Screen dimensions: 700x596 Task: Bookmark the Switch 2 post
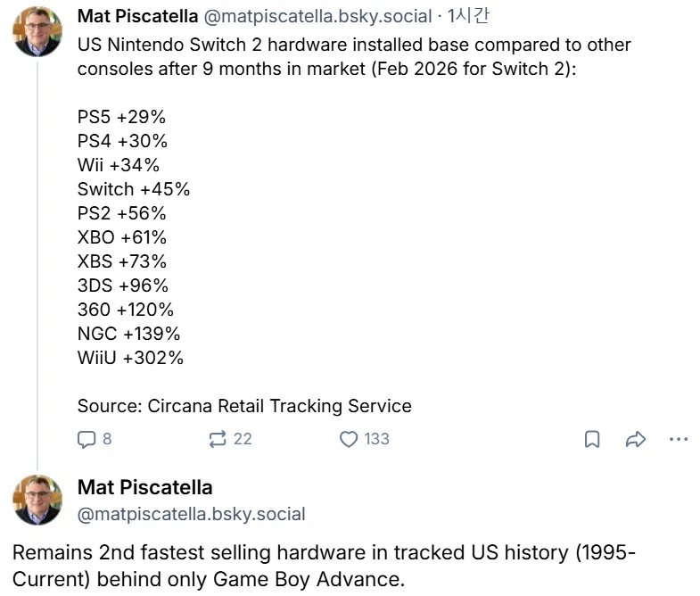592,439
